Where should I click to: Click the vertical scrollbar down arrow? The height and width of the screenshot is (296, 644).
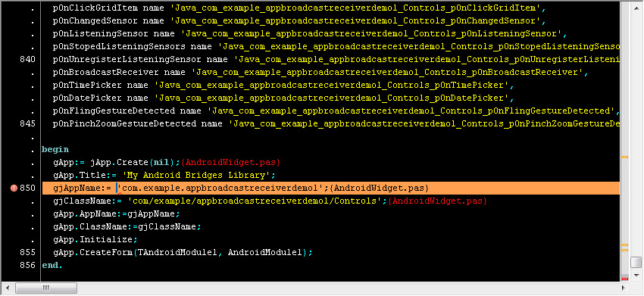coord(636,275)
